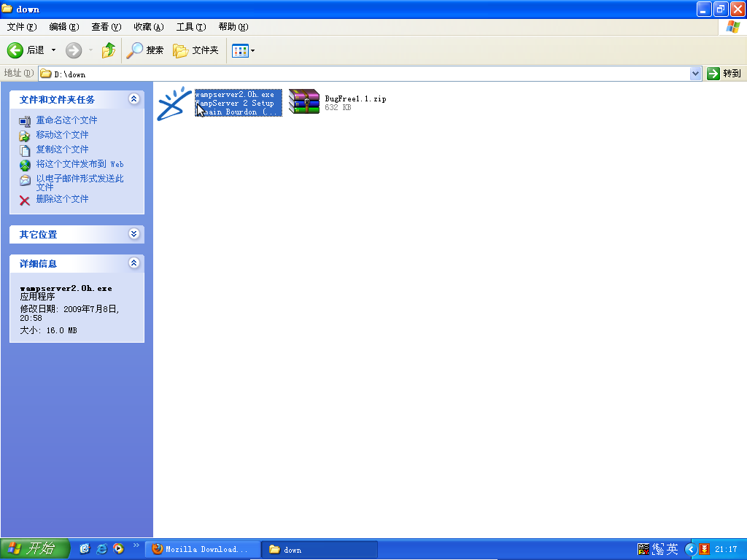Click the red X delete icon

25,201
